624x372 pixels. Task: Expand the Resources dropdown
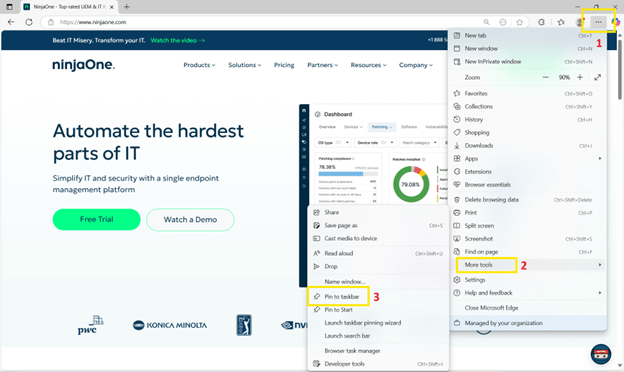coord(369,65)
